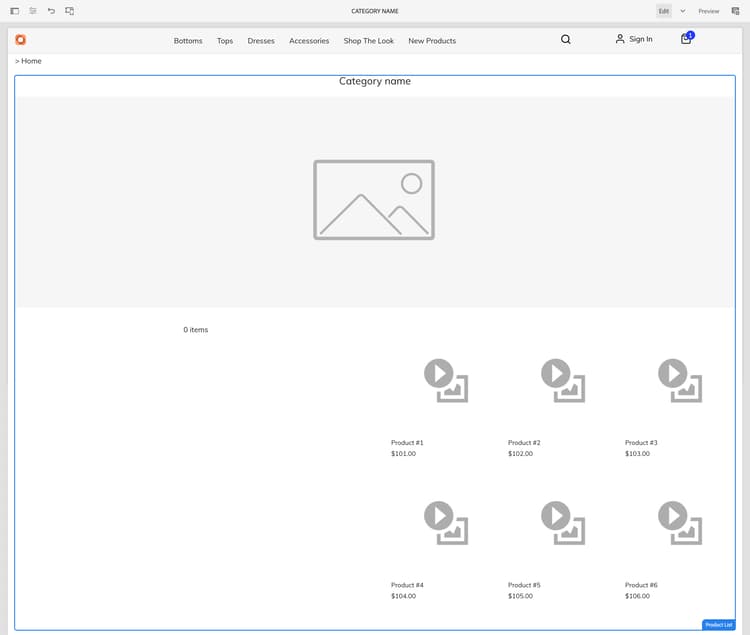Click the orange store logo
Viewport: 750px width, 635px height.
pos(21,40)
